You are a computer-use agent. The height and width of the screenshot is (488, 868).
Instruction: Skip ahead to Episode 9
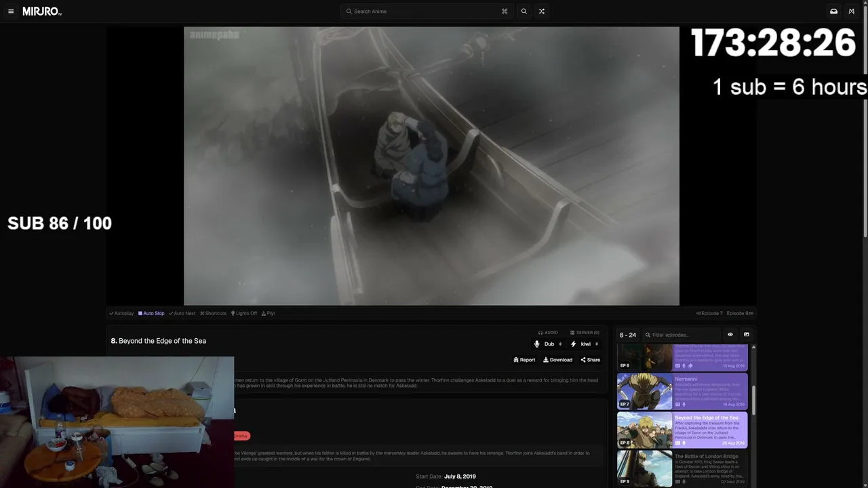740,313
